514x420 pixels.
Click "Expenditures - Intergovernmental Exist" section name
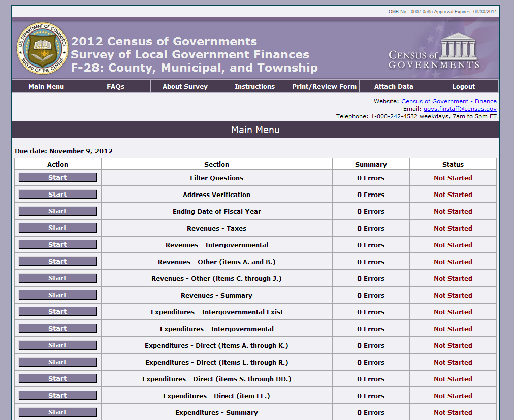[x=217, y=312]
